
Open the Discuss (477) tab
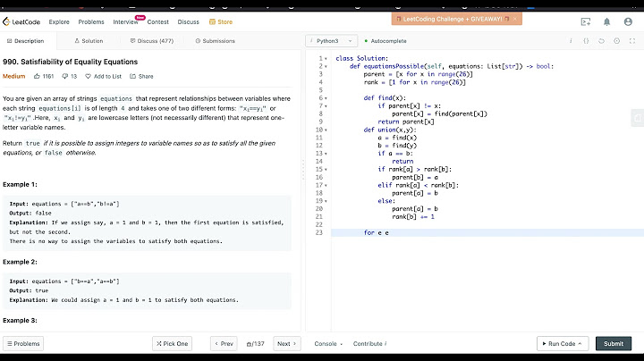(x=152, y=41)
